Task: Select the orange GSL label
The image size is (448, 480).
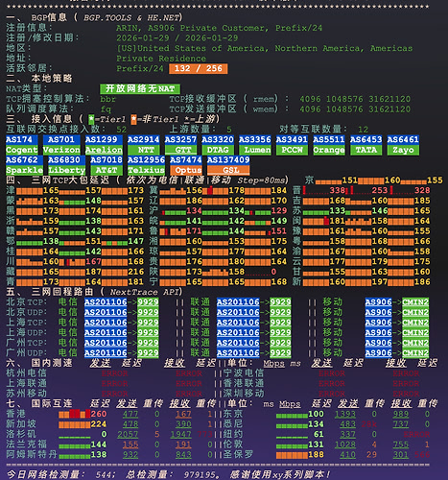Action: tap(228, 170)
